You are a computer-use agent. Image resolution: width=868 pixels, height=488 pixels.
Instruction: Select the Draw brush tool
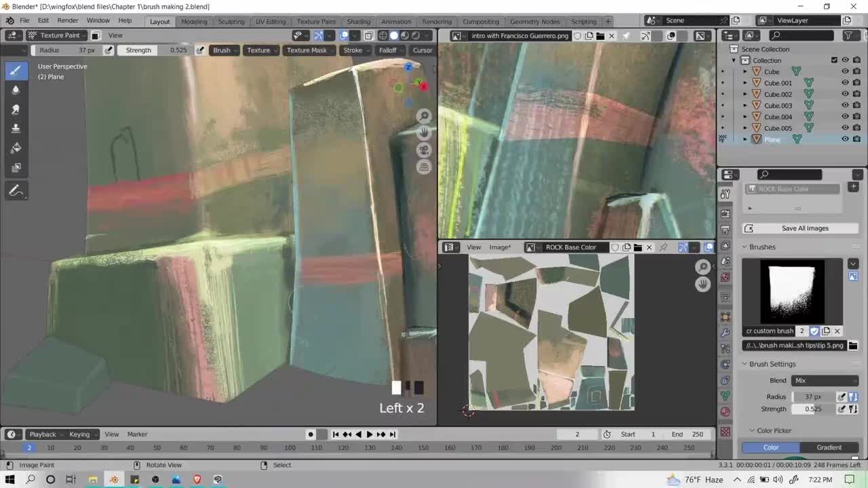pos(16,70)
